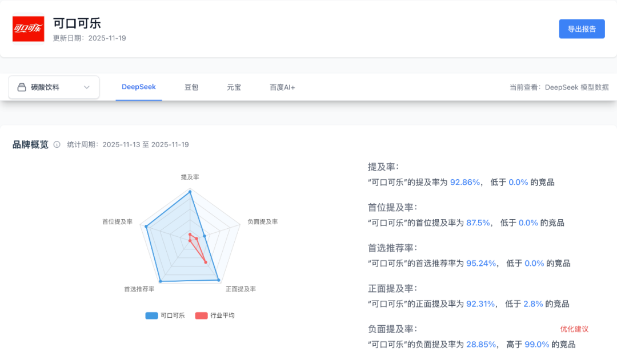Click the 可口可乐 brand title

[77, 23]
